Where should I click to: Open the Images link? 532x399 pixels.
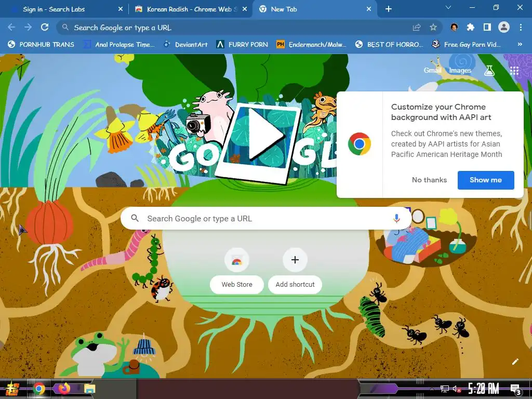point(460,70)
